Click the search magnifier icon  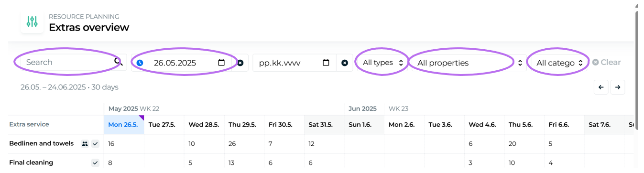click(118, 62)
